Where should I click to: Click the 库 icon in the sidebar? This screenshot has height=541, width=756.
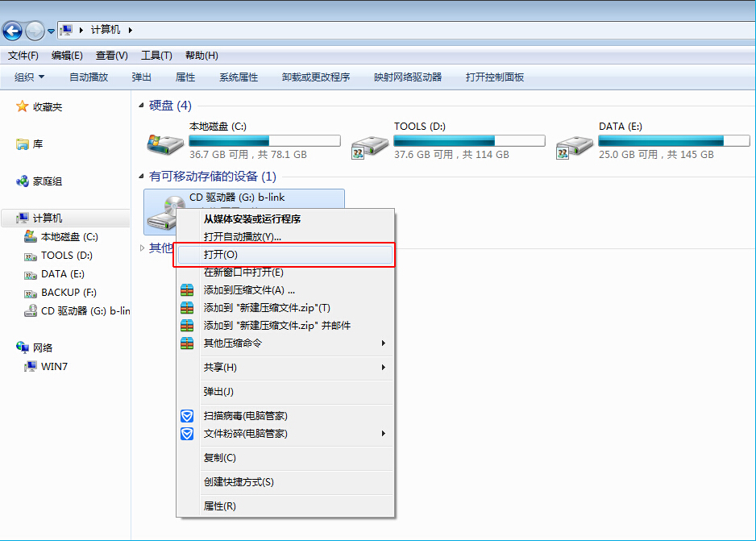click(20, 144)
